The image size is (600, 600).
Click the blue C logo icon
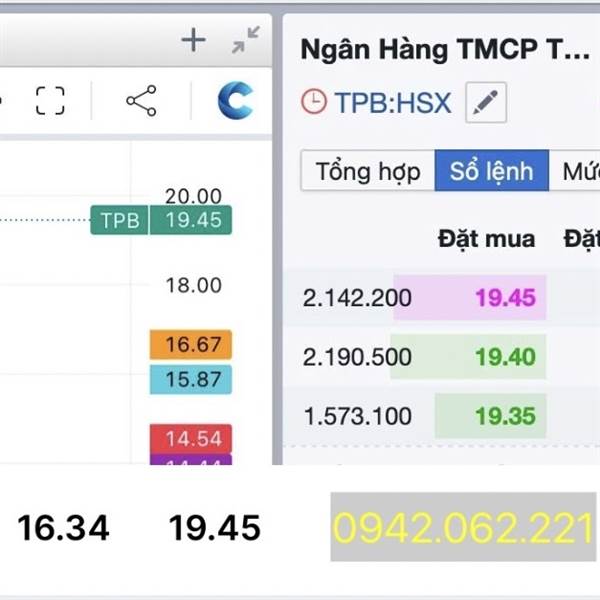point(236,100)
